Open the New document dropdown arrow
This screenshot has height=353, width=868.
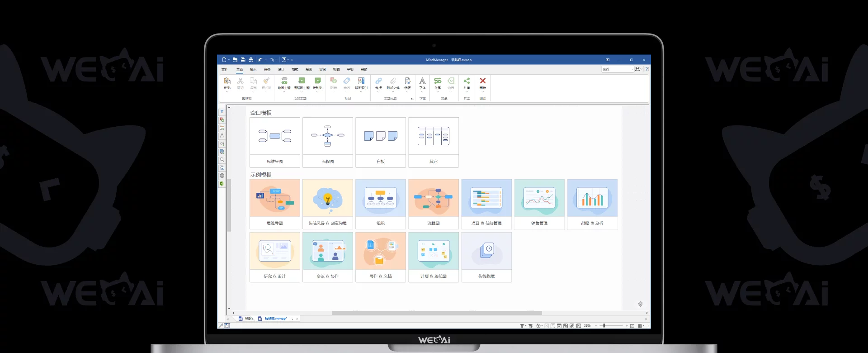pyautogui.click(x=229, y=60)
